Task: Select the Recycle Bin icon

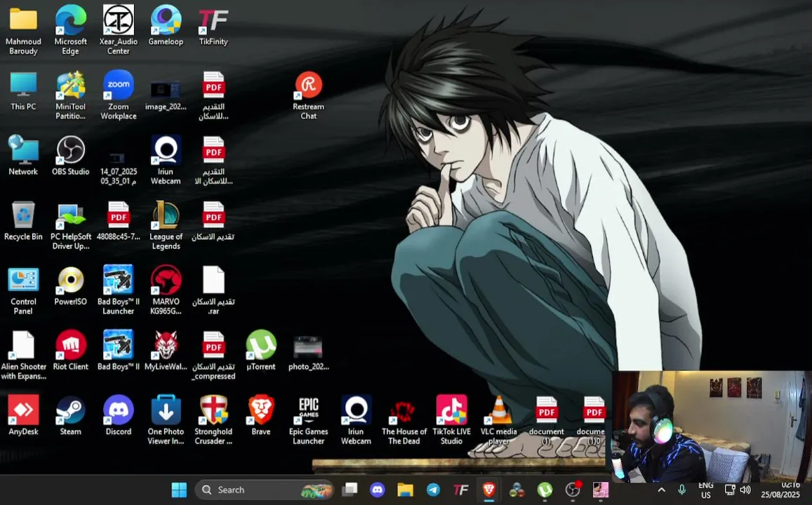Action: coord(23,220)
